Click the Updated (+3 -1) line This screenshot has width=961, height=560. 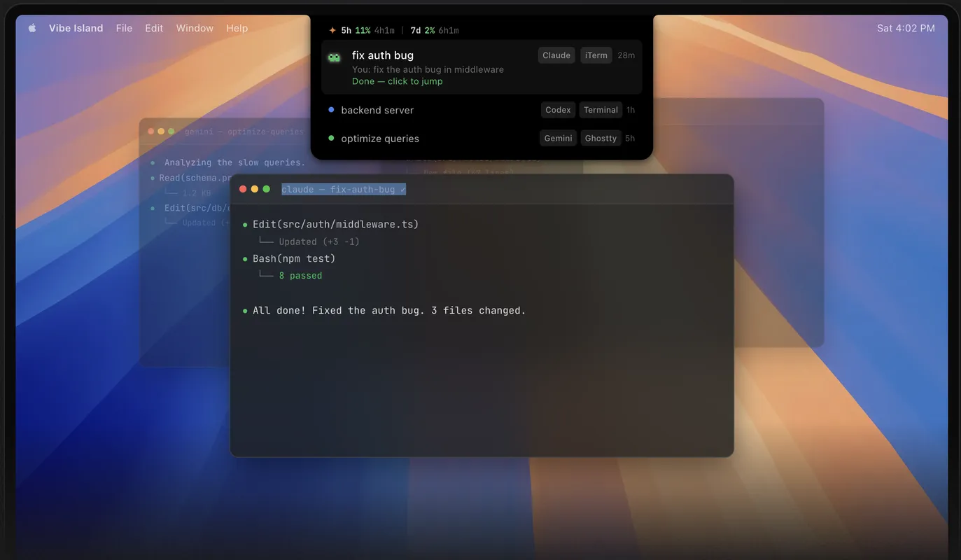pyautogui.click(x=318, y=241)
